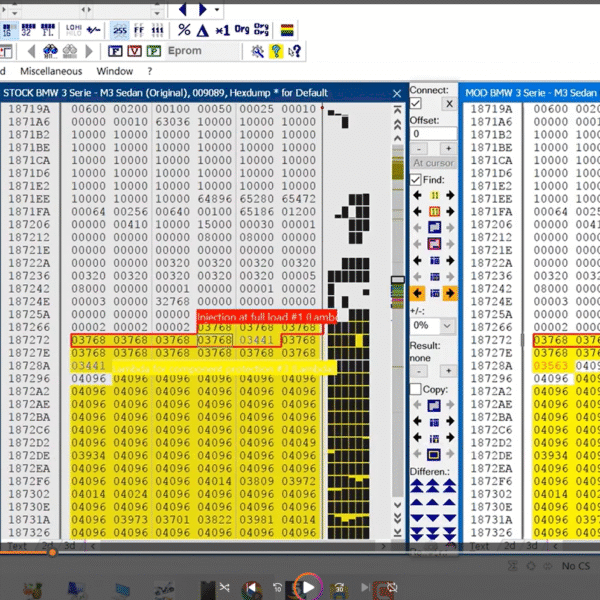Screen dimensions: 600x600
Task: Switch STOCK window to 3d tab
Action: tap(70, 546)
